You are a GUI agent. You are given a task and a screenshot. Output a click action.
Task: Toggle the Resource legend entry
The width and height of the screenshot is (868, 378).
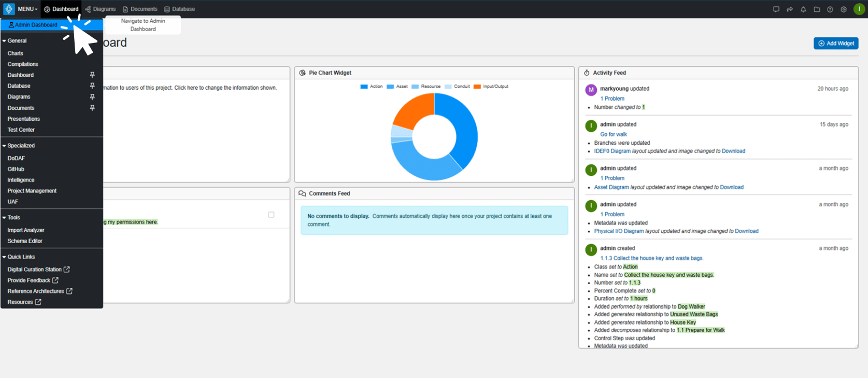coord(426,87)
